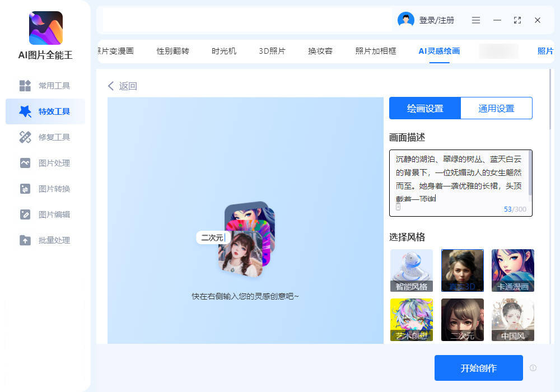Open 图片处理 sidebar section

pos(45,163)
